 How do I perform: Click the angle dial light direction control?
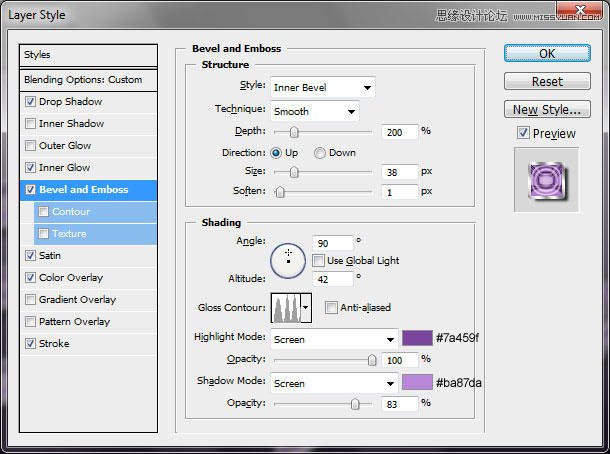point(288,261)
